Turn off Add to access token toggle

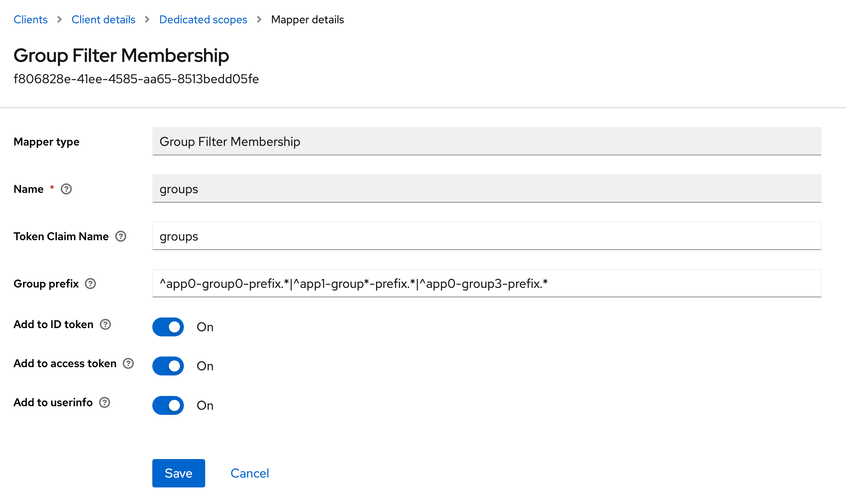click(x=168, y=366)
